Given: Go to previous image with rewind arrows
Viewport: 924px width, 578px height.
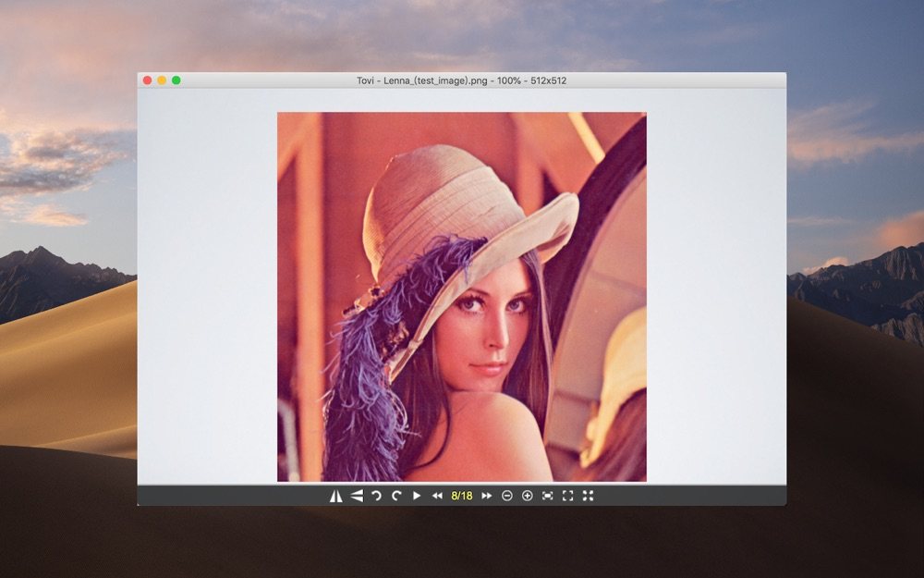Looking at the screenshot, I should point(437,496).
